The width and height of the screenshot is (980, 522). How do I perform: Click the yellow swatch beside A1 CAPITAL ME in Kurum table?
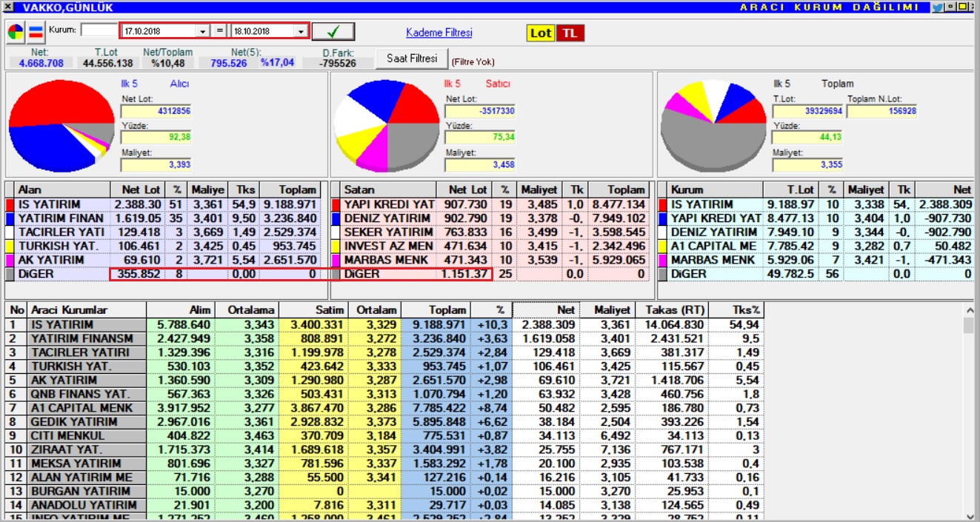click(661, 246)
